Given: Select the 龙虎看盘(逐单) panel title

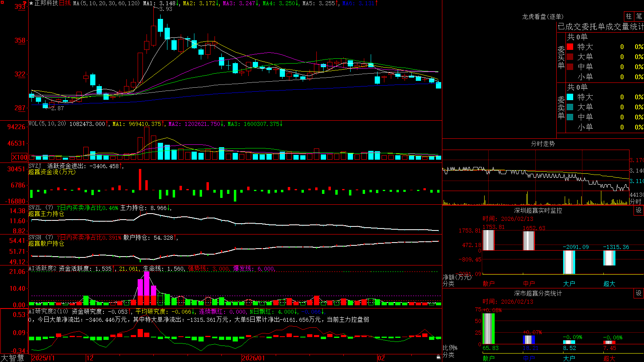Looking at the screenshot, I should tap(543, 16).
